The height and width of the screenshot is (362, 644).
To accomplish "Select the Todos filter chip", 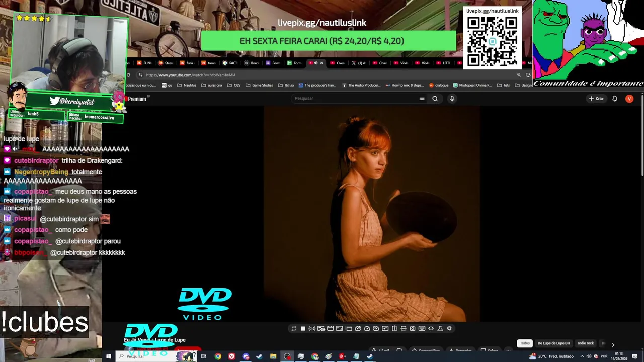I will click(x=525, y=343).
